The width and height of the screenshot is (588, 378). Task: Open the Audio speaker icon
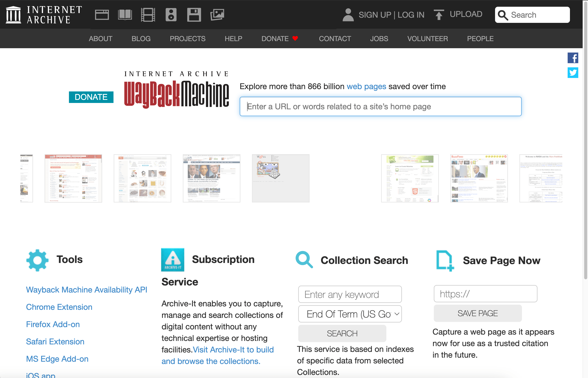tap(171, 15)
